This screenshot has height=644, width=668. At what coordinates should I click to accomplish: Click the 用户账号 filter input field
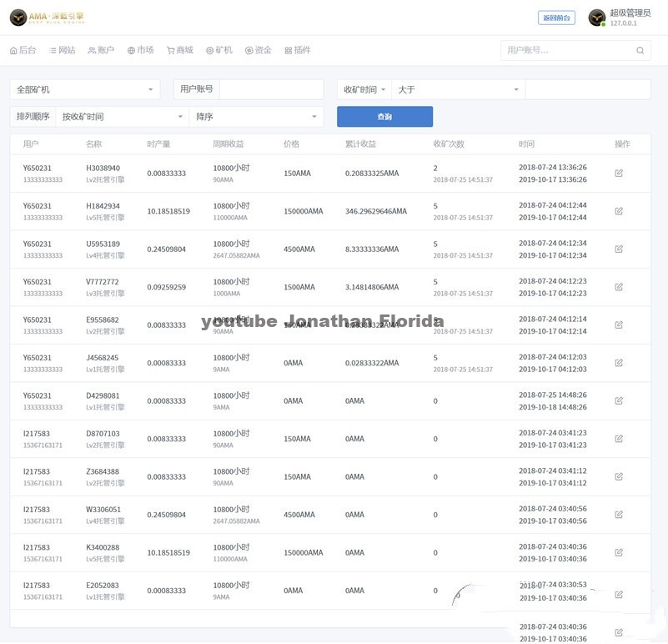(x=271, y=89)
